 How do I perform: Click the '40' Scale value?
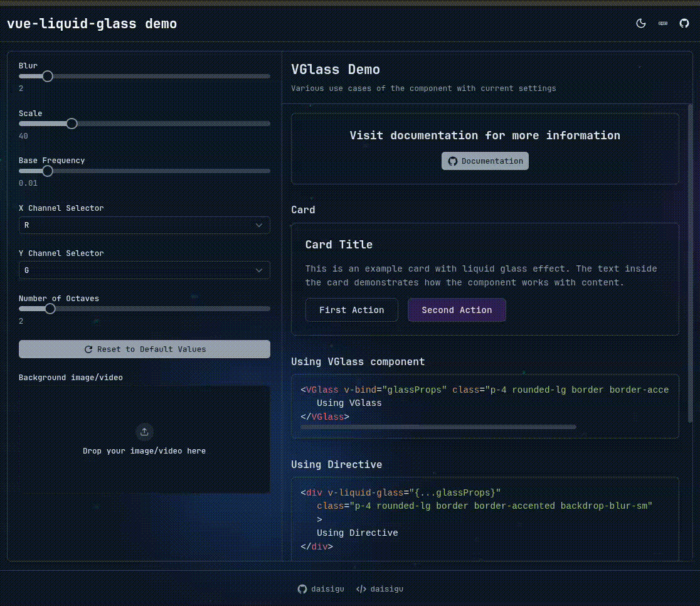(x=23, y=136)
